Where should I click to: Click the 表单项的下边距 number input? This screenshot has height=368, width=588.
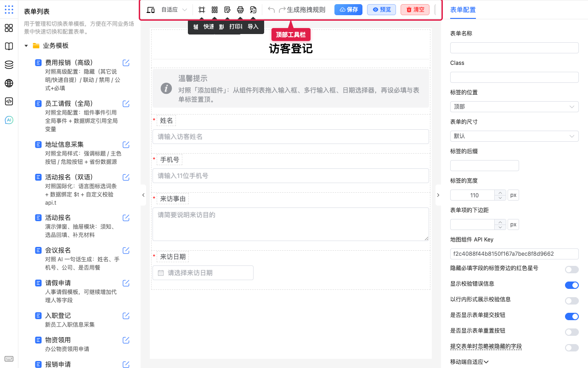tap(472, 224)
